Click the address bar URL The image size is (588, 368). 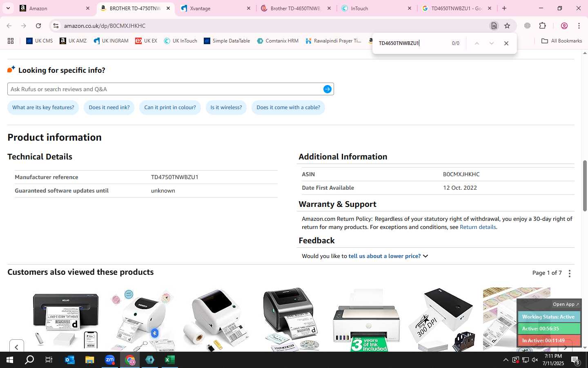point(105,26)
